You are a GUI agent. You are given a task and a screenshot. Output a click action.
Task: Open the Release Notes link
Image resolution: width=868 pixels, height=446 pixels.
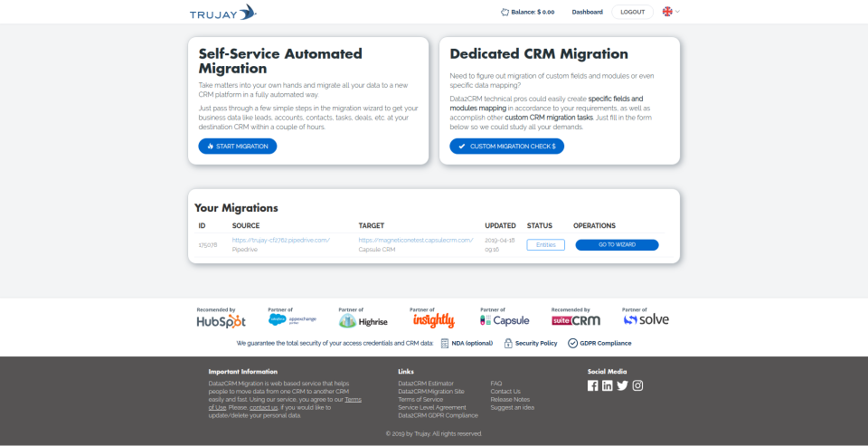point(510,400)
